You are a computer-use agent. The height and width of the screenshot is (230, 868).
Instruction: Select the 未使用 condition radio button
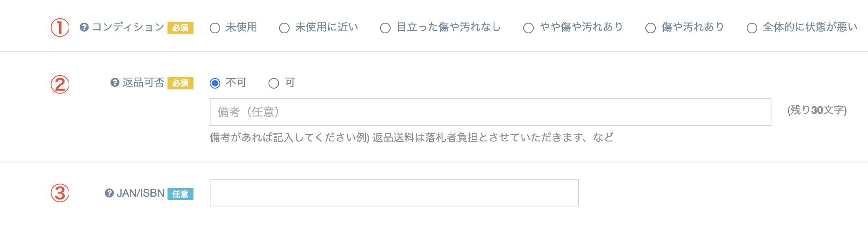click(215, 28)
